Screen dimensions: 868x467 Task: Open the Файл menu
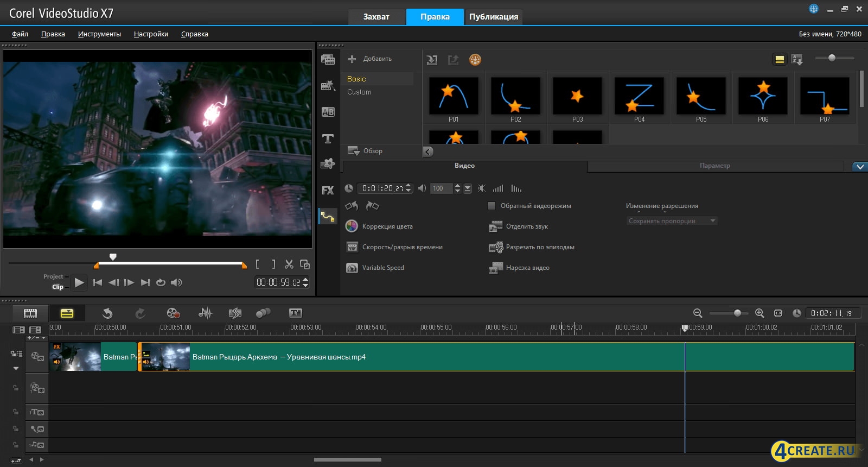[20, 34]
